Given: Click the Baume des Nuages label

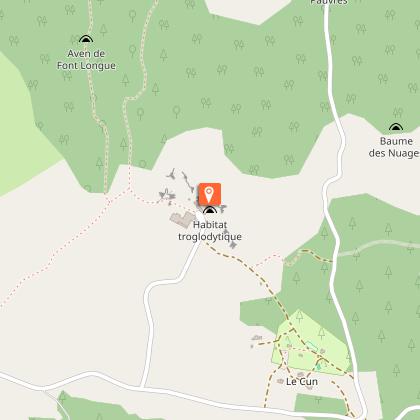Looking at the screenshot, I should coord(394,147).
